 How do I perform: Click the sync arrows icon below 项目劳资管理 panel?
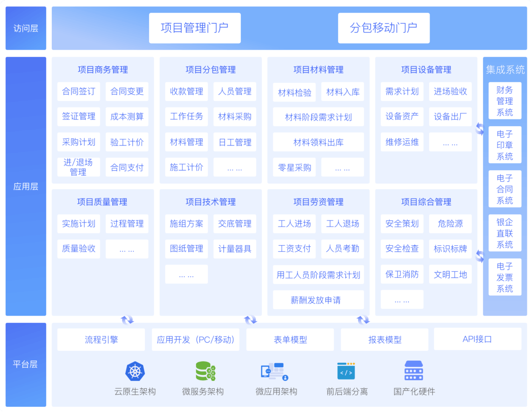[363, 320]
